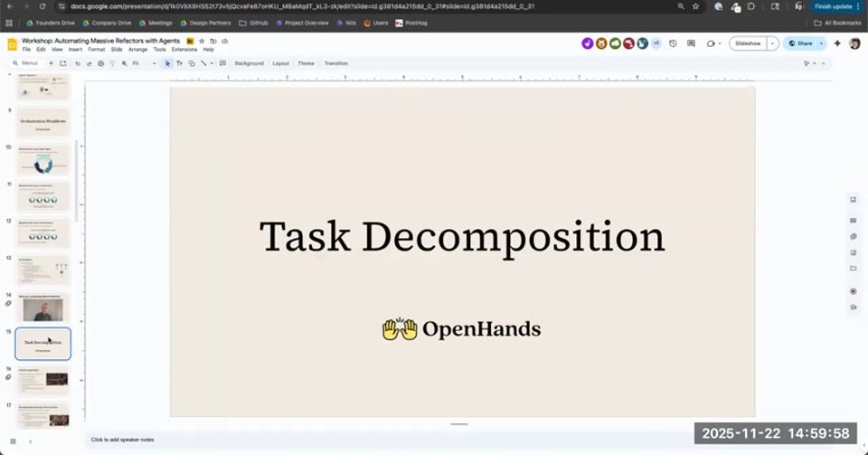Screen dimensions: 868x455
Task: Open the Tools menu
Action: tap(159, 49)
